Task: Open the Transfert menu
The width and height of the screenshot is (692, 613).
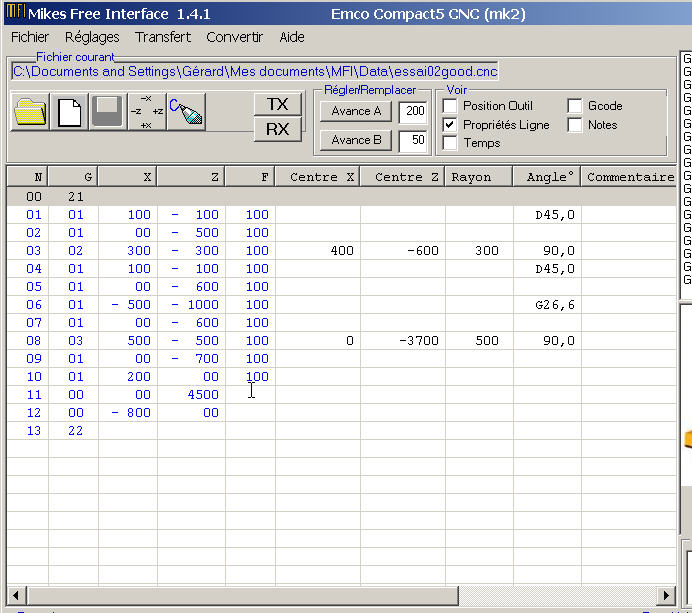Action: (x=163, y=37)
